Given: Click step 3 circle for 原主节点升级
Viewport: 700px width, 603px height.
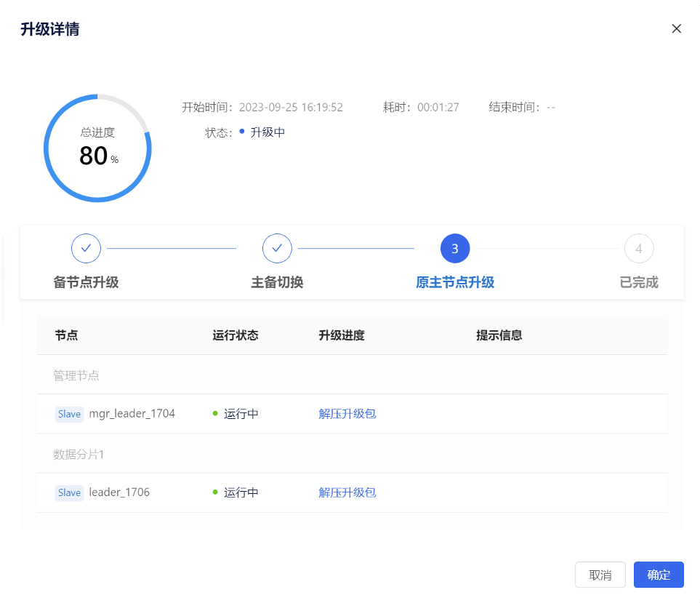Looking at the screenshot, I should [455, 248].
